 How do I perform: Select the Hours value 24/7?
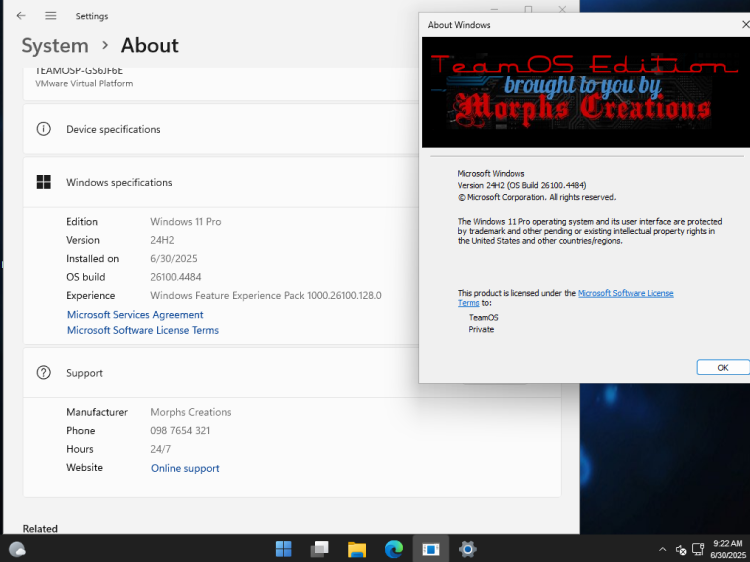click(x=160, y=449)
